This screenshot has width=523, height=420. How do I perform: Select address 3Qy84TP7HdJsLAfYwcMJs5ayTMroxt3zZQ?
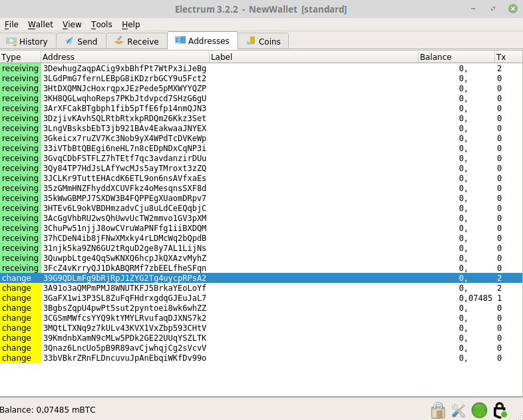124,168
